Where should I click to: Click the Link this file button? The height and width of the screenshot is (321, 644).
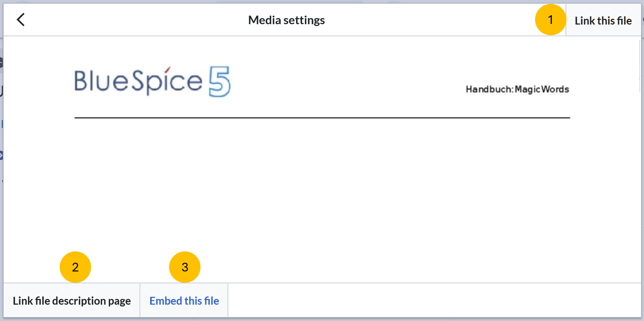[603, 20]
